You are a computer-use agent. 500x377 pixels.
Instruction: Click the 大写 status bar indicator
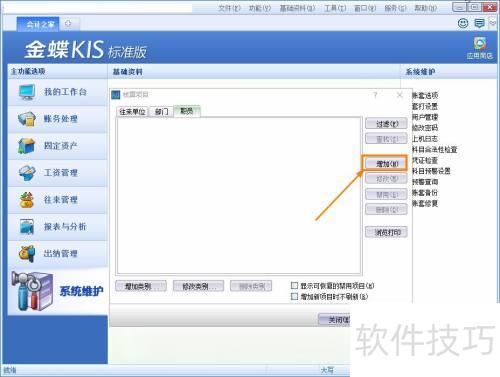(327, 370)
